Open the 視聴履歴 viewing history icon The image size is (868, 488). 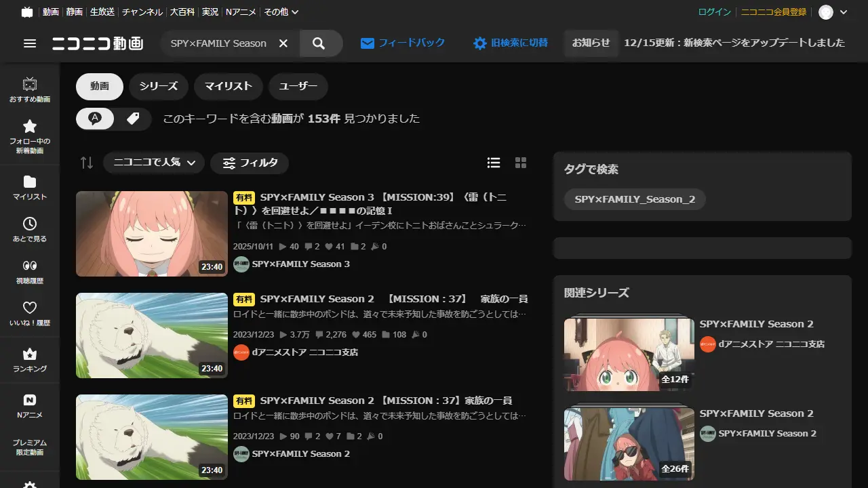(x=29, y=266)
